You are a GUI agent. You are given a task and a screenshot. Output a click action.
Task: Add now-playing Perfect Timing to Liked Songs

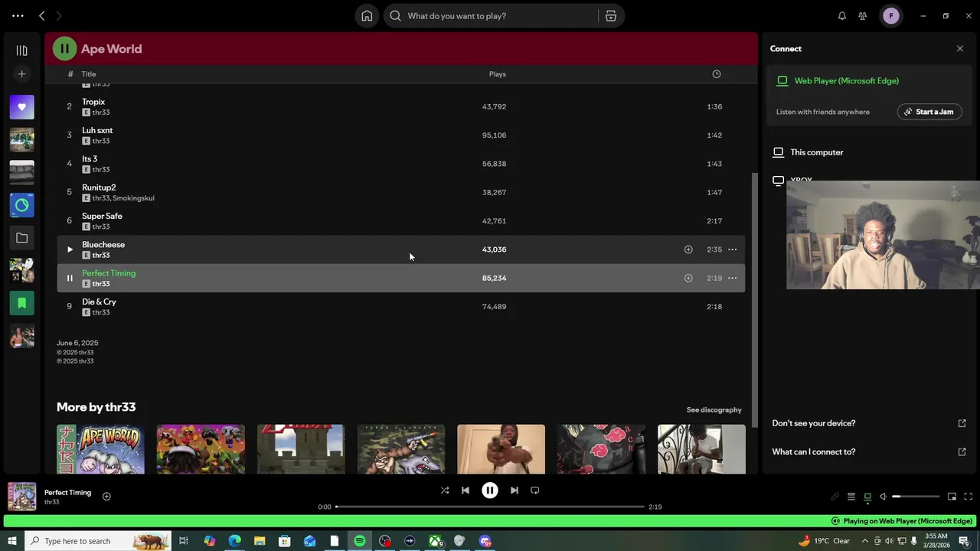tap(106, 497)
